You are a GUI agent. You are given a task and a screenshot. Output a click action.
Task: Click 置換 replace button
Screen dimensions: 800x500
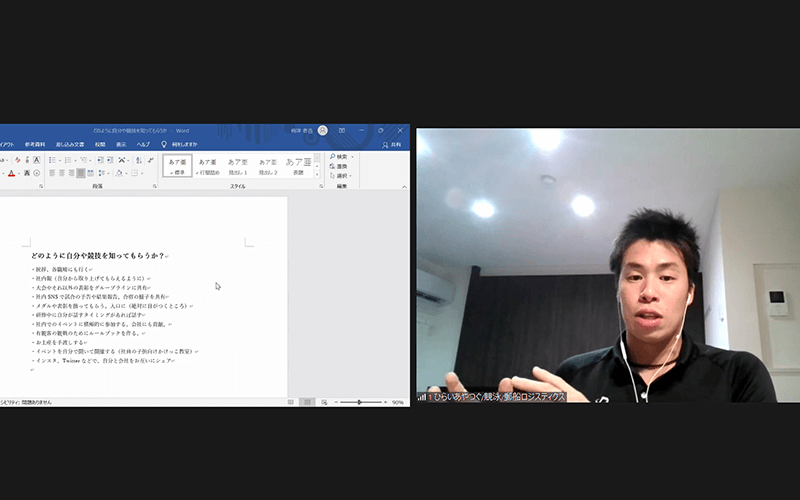point(338,166)
